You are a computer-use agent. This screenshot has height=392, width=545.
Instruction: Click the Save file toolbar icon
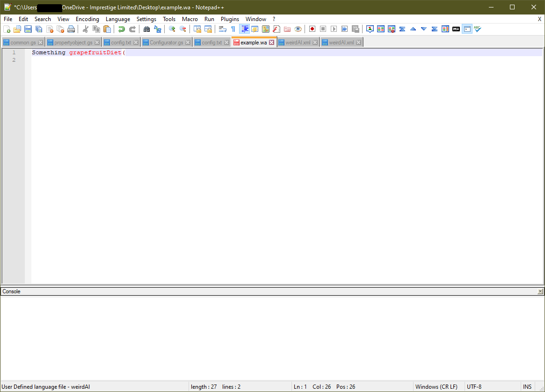pos(28,29)
